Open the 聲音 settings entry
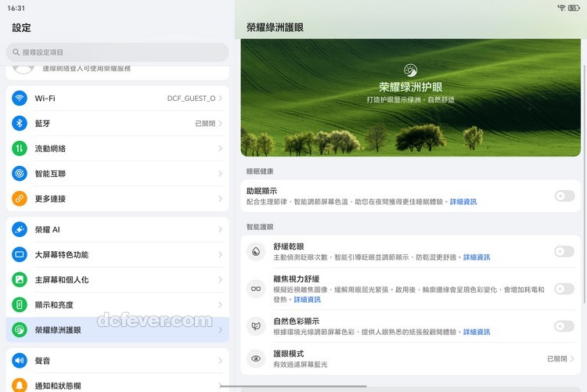The image size is (587, 392). click(117, 361)
